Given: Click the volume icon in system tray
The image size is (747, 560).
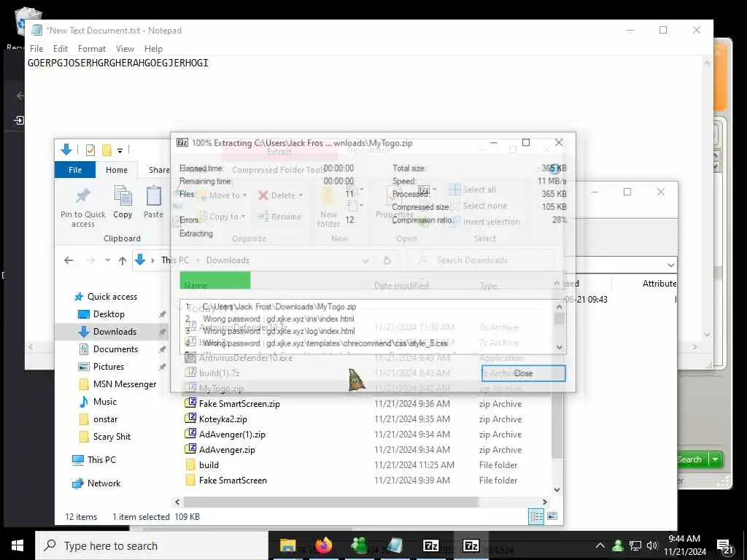Looking at the screenshot, I should (x=652, y=545).
